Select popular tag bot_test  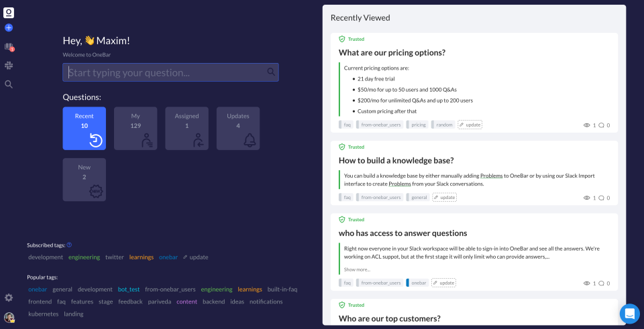[129, 289]
